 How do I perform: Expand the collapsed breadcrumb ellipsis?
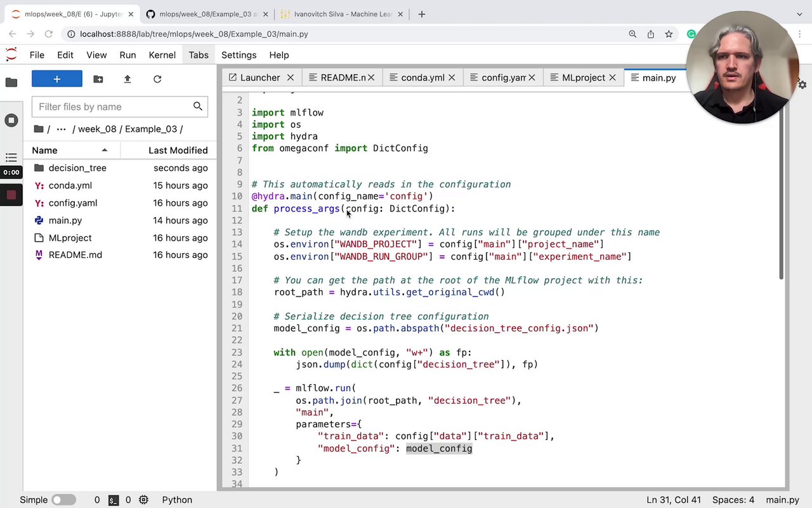pos(61,129)
